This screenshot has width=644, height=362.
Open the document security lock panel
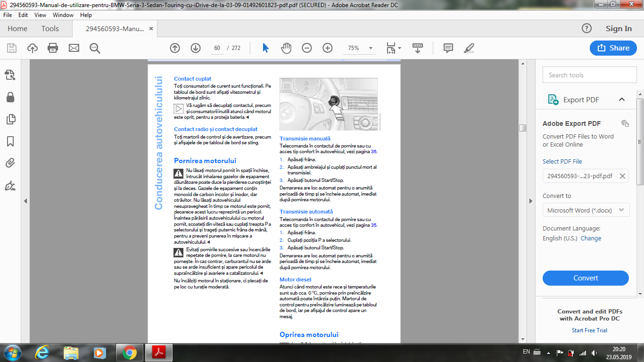click(x=10, y=97)
